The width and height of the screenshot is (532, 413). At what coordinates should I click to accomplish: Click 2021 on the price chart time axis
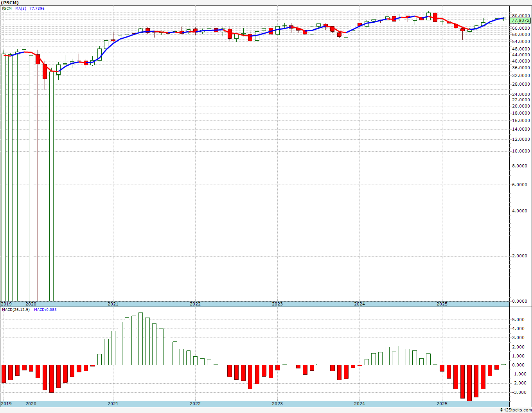pos(113,304)
